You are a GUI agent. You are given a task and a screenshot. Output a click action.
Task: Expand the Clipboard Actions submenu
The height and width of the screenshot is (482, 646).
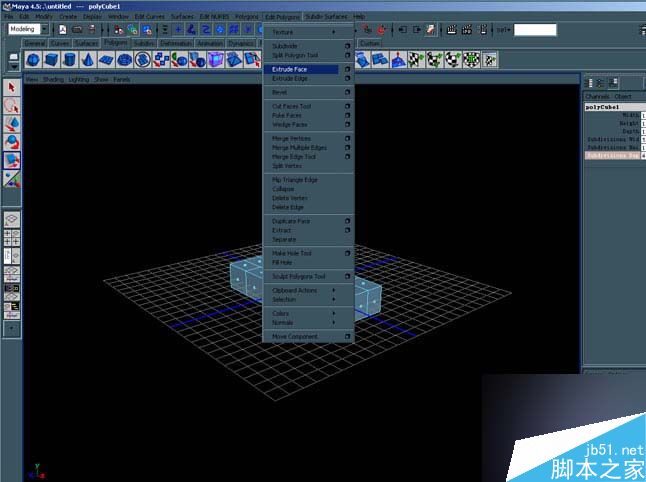(303, 290)
